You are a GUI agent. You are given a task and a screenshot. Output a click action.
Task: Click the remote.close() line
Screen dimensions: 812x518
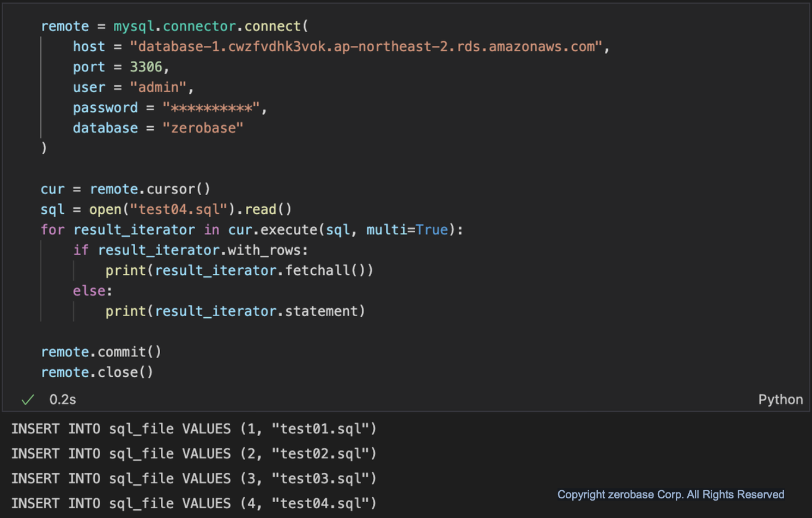click(97, 372)
